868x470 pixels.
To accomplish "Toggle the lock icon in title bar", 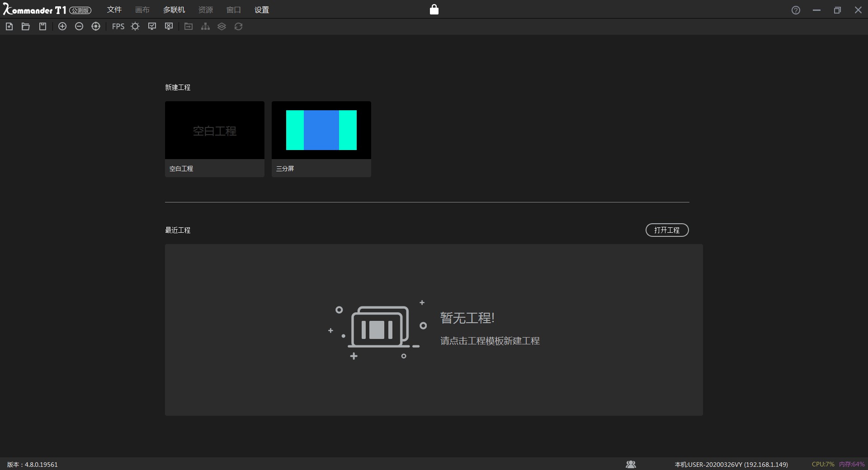I will 434,9.
